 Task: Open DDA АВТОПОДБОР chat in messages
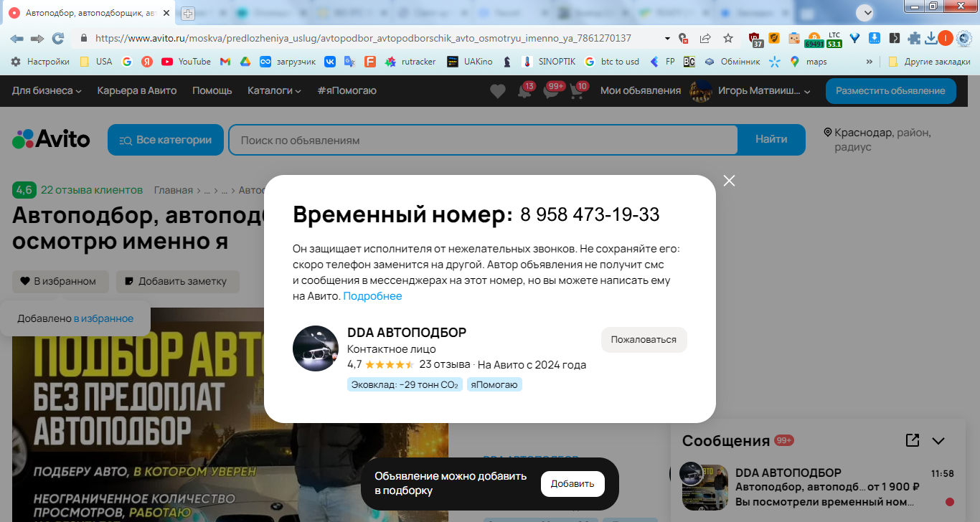(x=818, y=488)
